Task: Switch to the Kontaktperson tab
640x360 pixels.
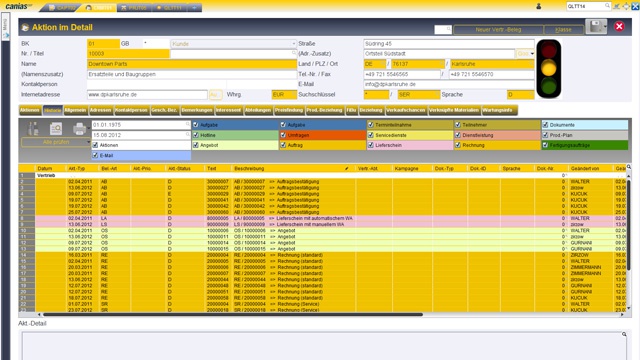Action: click(131, 110)
